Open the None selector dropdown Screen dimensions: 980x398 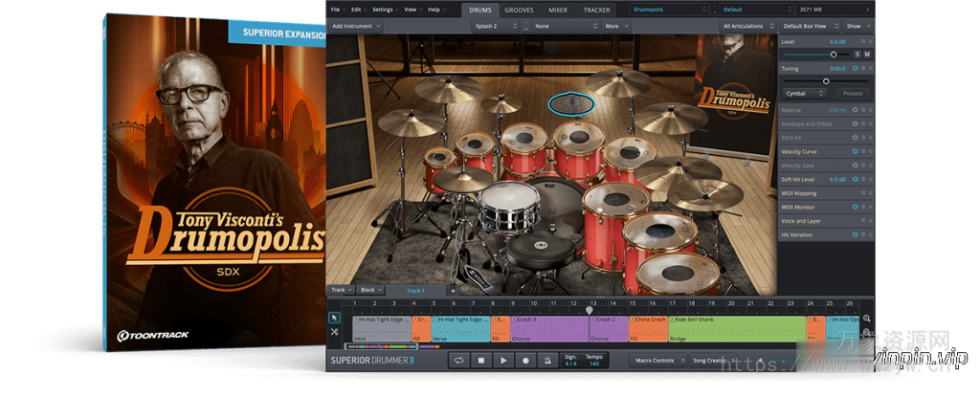566,26
